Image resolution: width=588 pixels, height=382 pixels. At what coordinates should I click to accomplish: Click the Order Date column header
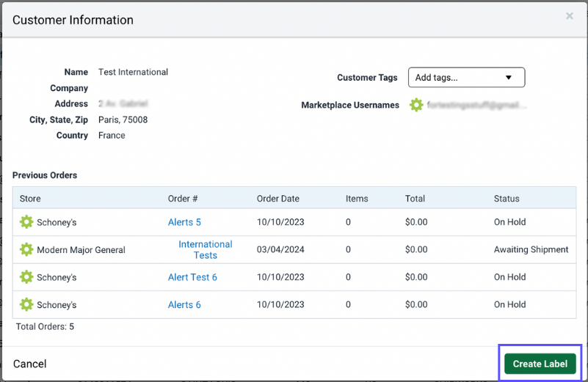coord(278,199)
